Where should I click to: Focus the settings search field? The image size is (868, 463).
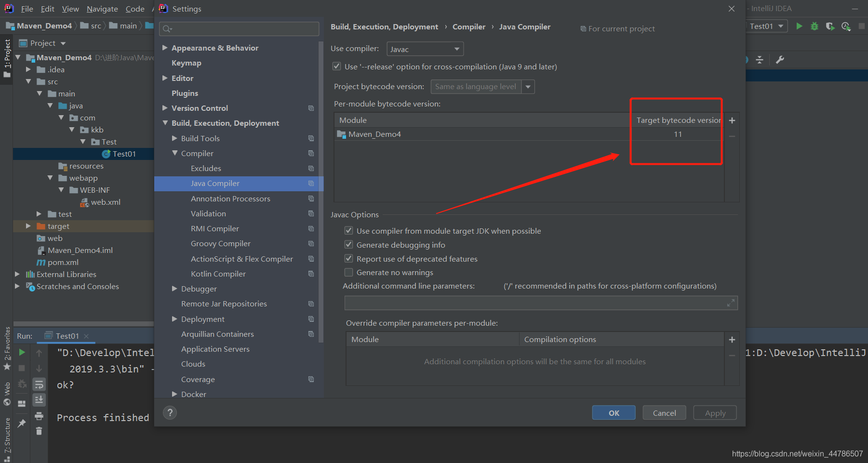[239, 29]
